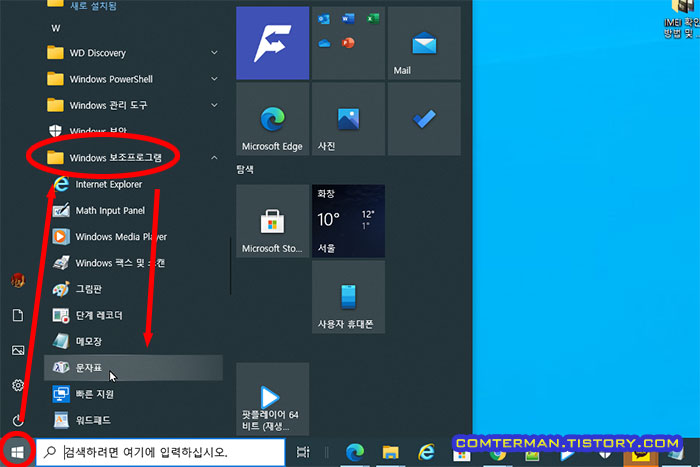Expand Windows 관리 도구 chevron arrow
Image resolution: width=700 pixels, height=467 pixels.
coord(214,105)
